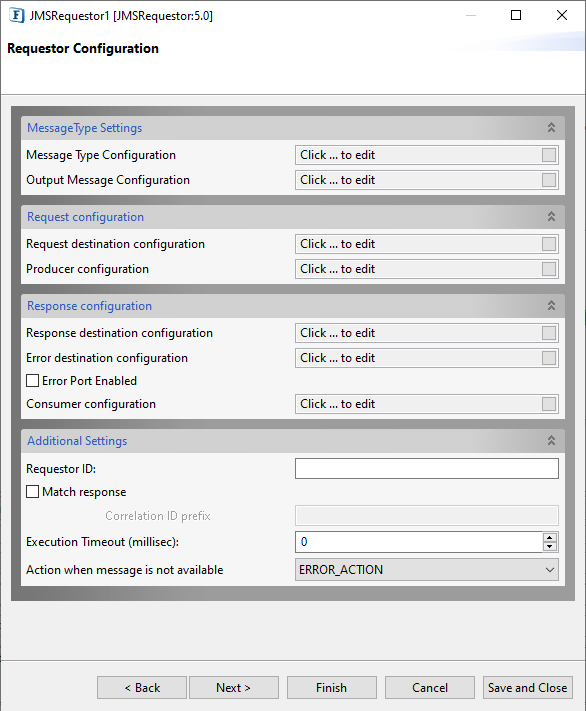Click the JMSRequestor title bar app icon
This screenshot has width=586, height=711.
click(x=16, y=15)
